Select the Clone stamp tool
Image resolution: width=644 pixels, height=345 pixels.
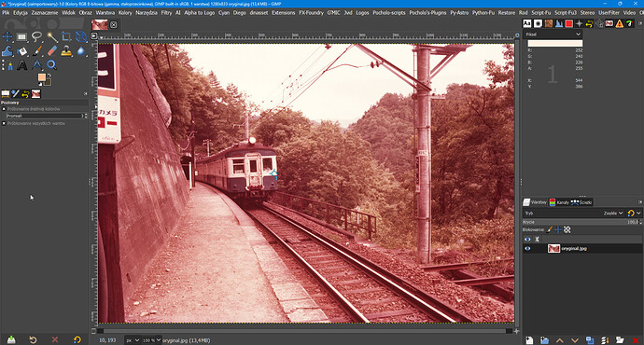pos(66,51)
